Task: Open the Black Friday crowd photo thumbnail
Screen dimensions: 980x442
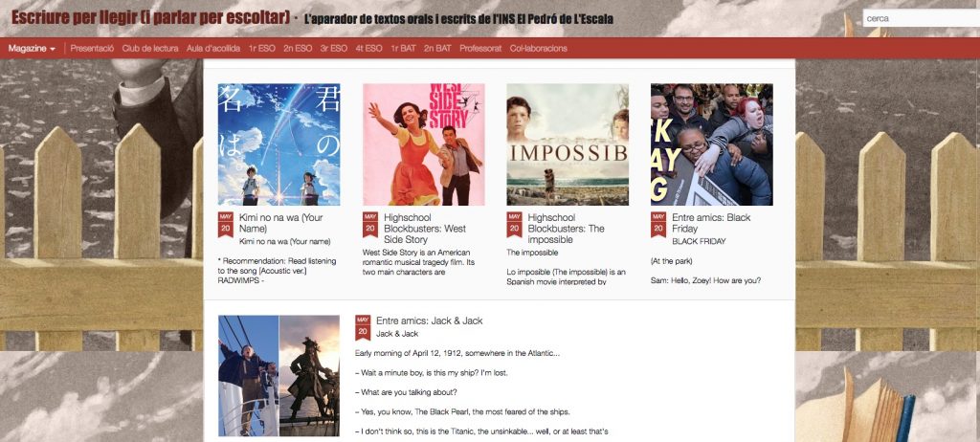Action: click(712, 144)
